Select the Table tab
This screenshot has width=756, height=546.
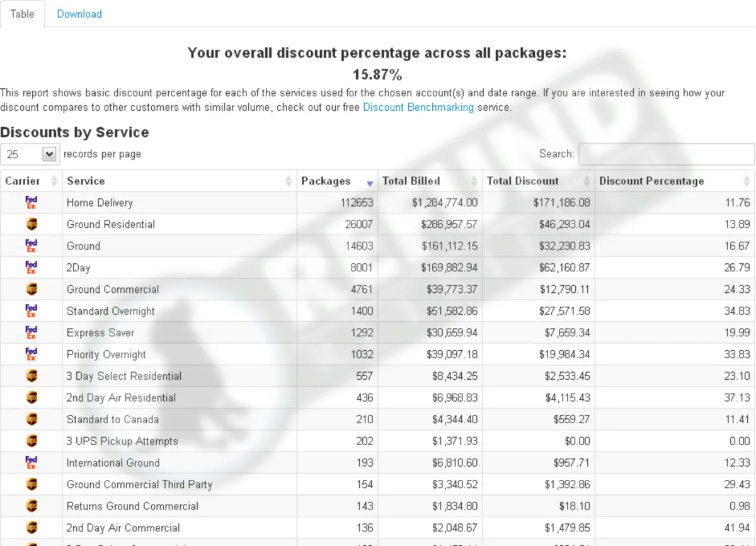pyautogui.click(x=22, y=14)
